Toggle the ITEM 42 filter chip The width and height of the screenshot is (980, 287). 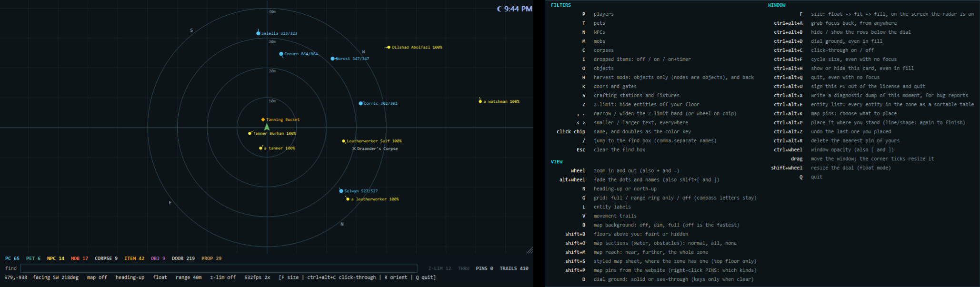[134, 258]
